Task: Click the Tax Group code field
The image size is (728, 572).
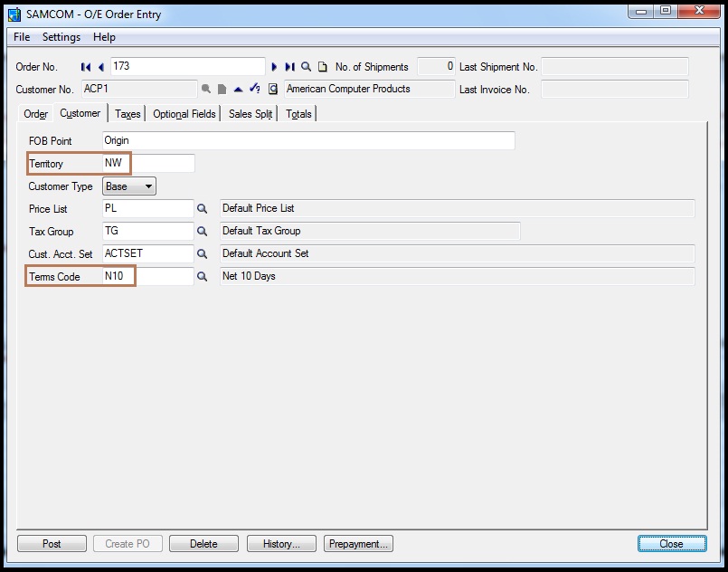Action: point(147,231)
